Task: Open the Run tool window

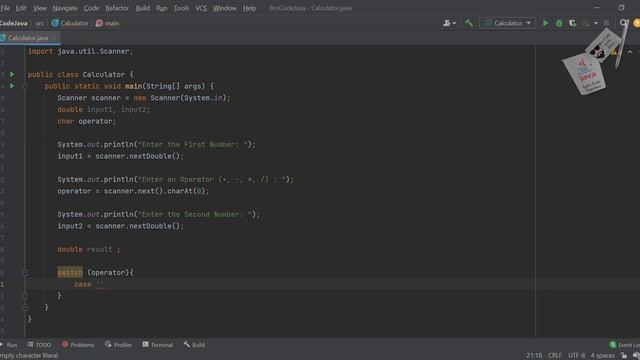Action: click(9, 345)
